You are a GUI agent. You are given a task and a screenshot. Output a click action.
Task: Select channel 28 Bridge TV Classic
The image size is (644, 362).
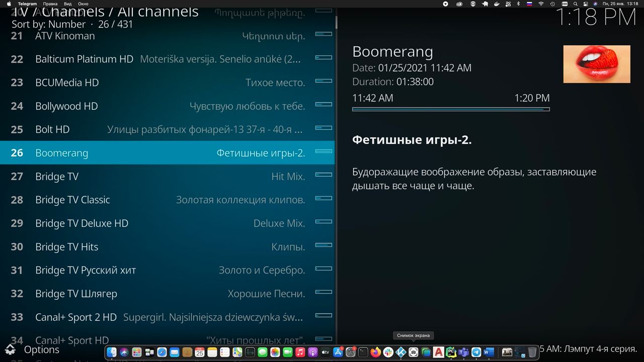(x=167, y=200)
